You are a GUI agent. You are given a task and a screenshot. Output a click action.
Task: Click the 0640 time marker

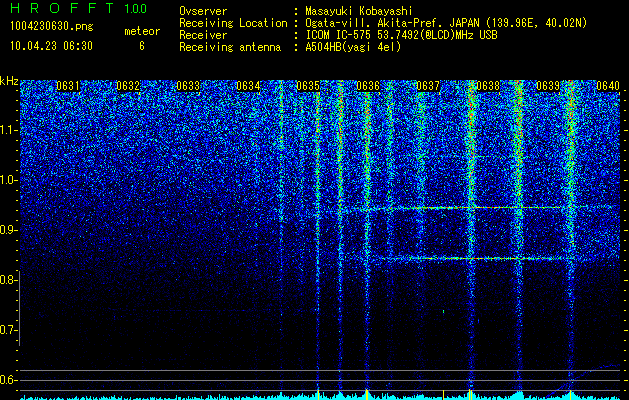point(608,86)
